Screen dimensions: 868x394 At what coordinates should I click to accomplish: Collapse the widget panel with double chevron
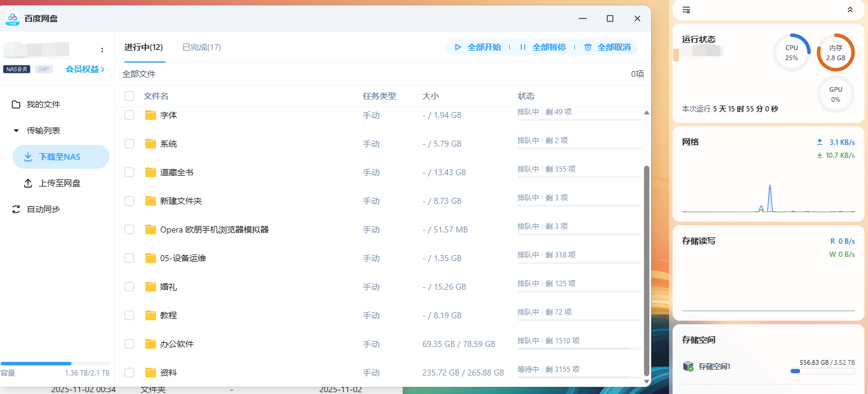[x=850, y=10]
